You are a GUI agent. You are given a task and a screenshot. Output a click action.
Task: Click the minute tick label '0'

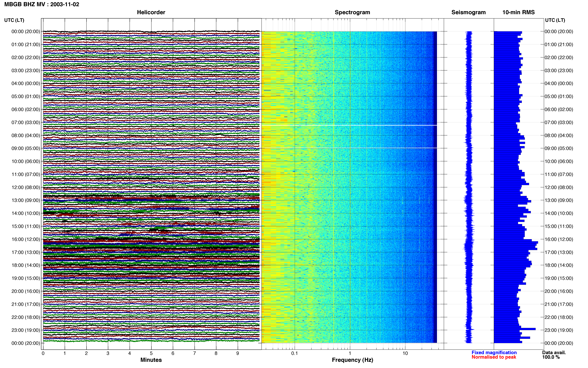[43, 353]
